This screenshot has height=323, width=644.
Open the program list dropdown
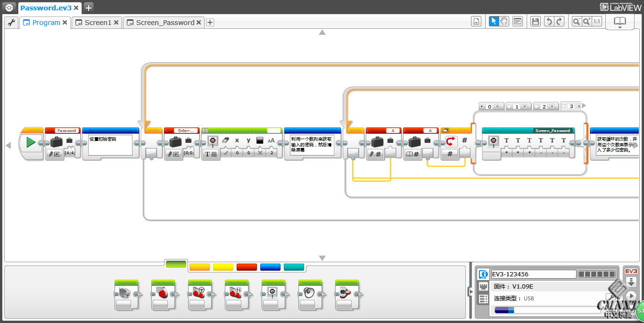476,21
